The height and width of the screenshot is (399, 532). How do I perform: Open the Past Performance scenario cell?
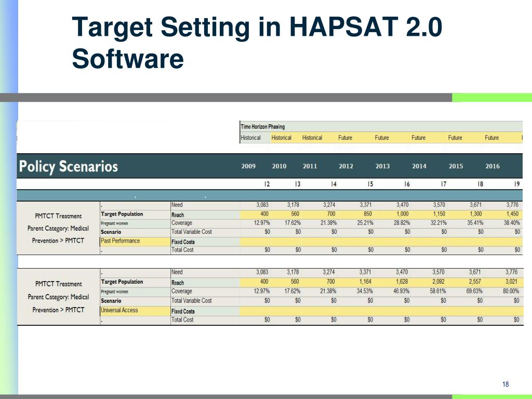pos(135,241)
